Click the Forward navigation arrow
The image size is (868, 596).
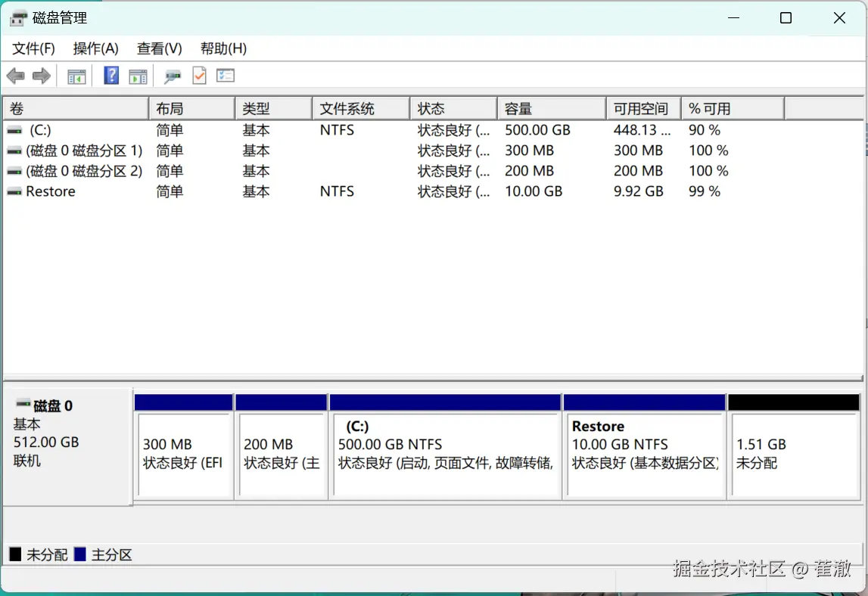pos(42,76)
